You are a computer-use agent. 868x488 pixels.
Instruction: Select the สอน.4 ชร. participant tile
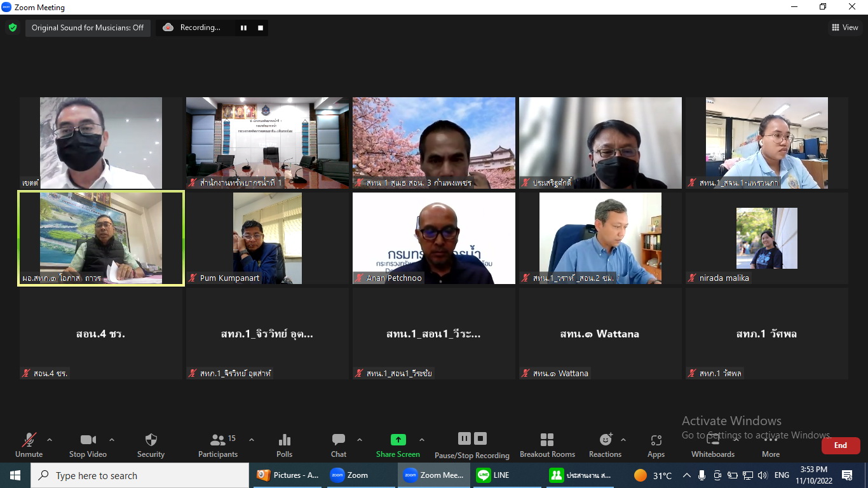point(101,334)
